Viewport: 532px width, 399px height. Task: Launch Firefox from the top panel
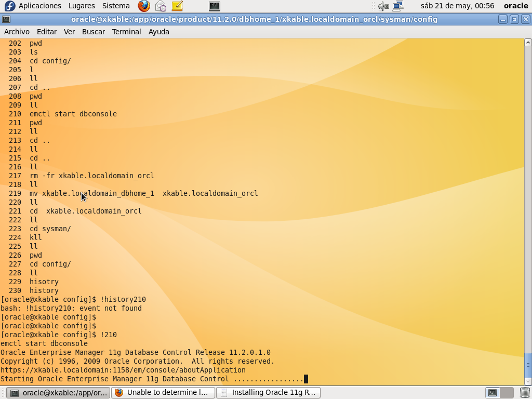tap(144, 6)
